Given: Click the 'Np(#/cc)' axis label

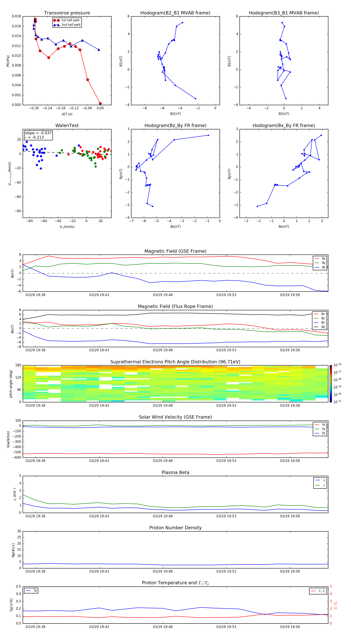Looking at the screenshot, I should (x=13, y=550).
